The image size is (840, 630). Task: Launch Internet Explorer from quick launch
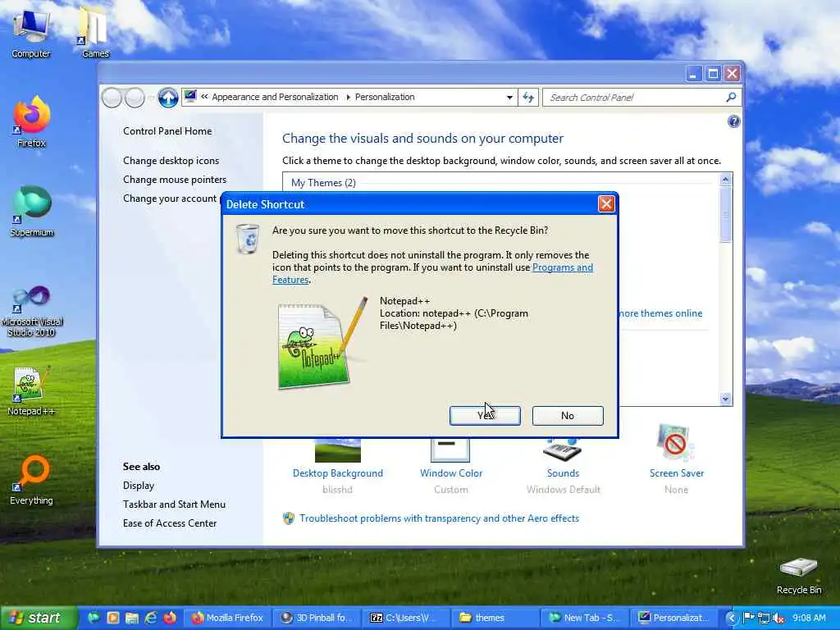(x=151, y=618)
